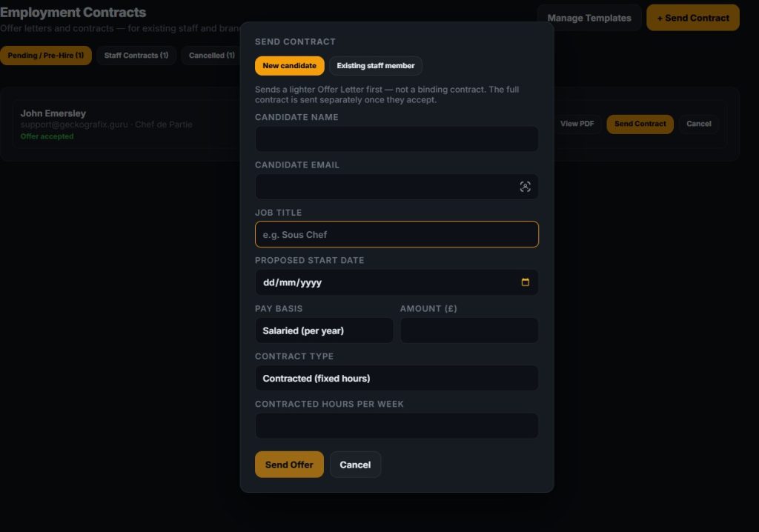
Task: Click the Employment Contracts page heading
Action: coord(73,12)
